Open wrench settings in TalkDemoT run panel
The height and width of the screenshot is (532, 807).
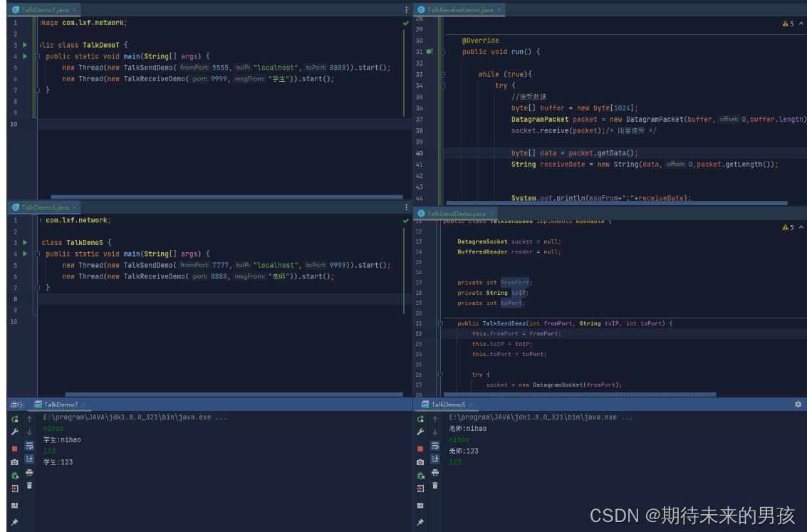14,432
